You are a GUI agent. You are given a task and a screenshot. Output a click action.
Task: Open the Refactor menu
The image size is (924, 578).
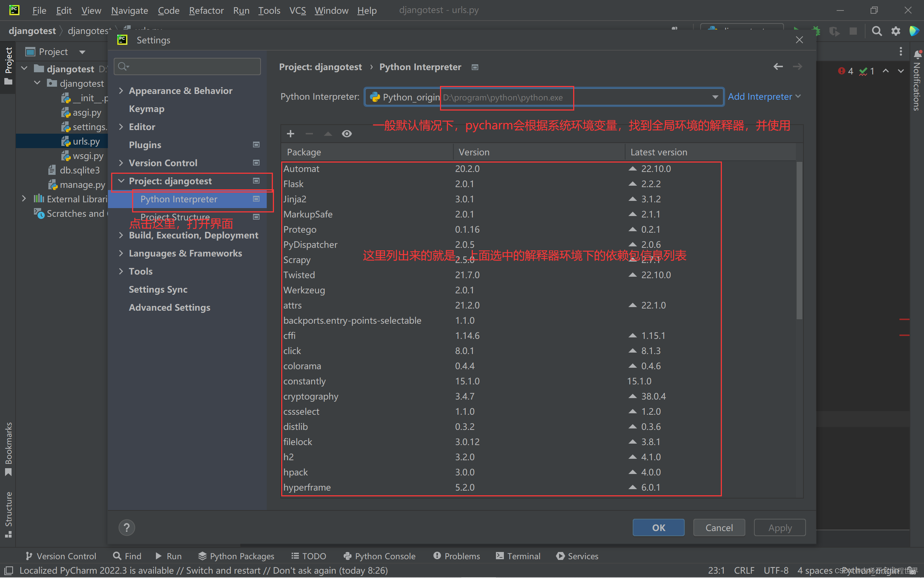pos(206,10)
